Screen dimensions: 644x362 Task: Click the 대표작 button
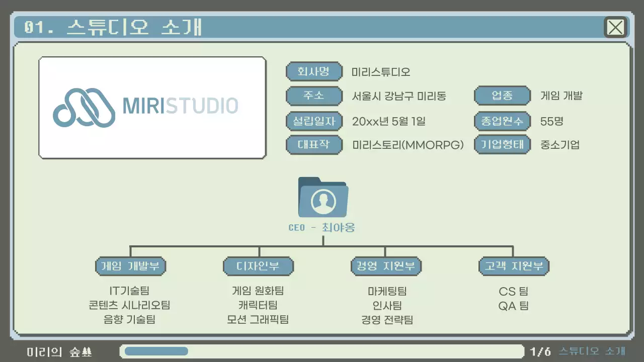pyautogui.click(x=314, y=145)
